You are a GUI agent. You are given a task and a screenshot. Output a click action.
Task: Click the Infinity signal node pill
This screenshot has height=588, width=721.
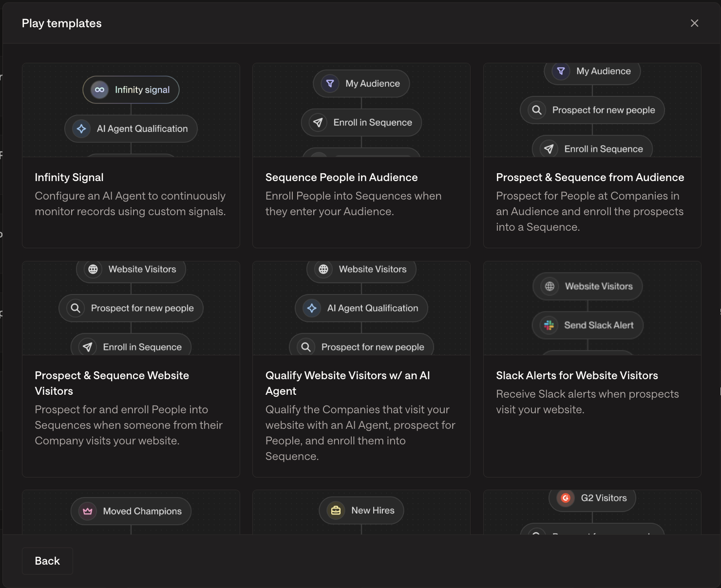point(131,90)
